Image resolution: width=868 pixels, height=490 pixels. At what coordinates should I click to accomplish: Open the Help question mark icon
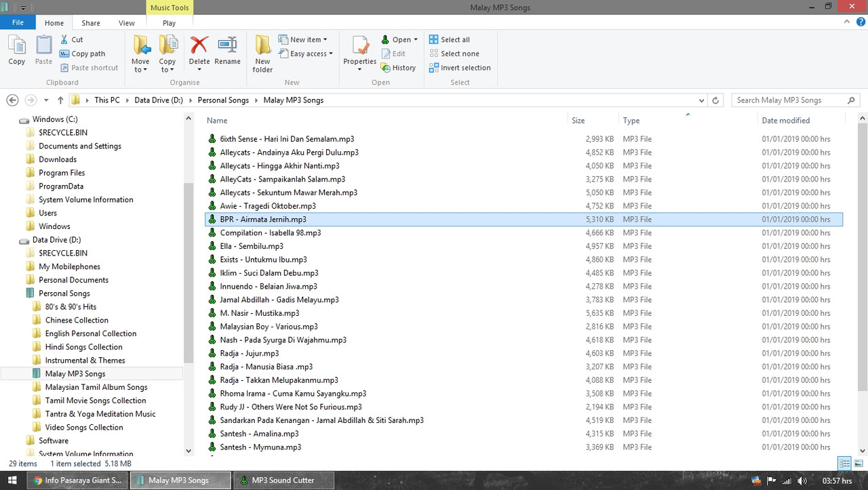tap(860, 22)
